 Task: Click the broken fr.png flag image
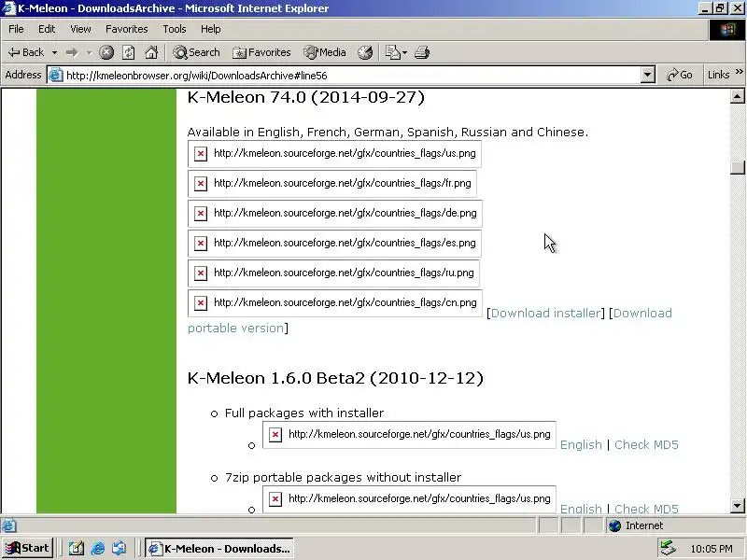332,183
